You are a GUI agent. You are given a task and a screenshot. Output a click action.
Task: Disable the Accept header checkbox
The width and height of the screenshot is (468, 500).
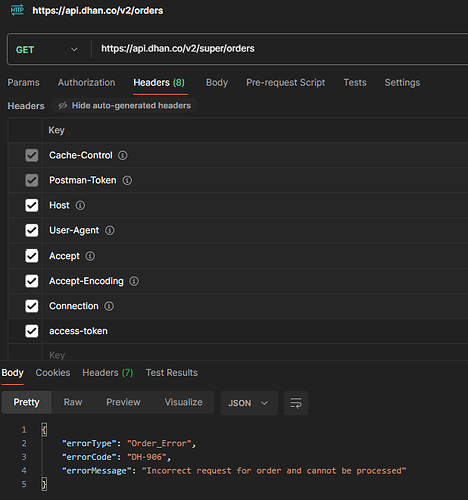32,256
